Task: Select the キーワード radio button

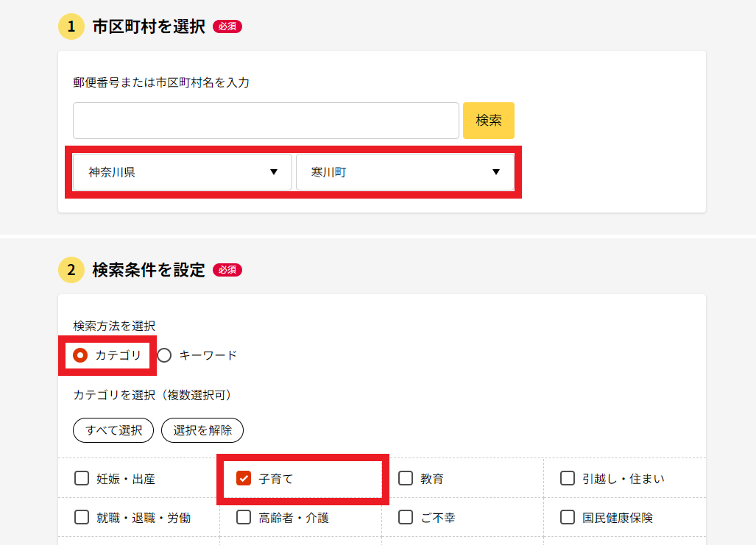Action: [164, 356]
